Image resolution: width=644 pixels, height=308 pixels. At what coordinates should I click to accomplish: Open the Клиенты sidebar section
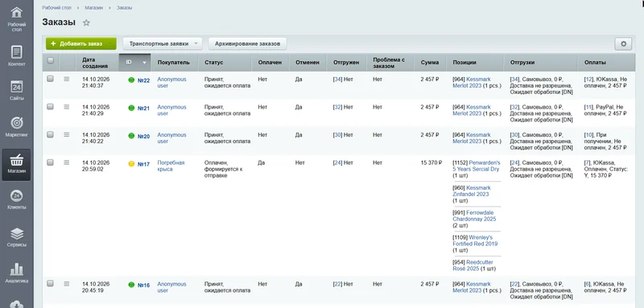point(16,199)
